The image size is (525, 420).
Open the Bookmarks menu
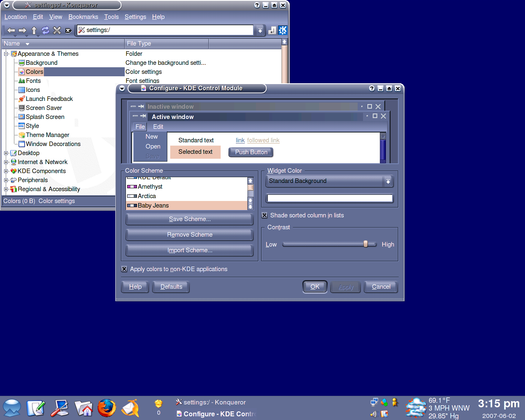pyautogui.click(x=83, y=17)
